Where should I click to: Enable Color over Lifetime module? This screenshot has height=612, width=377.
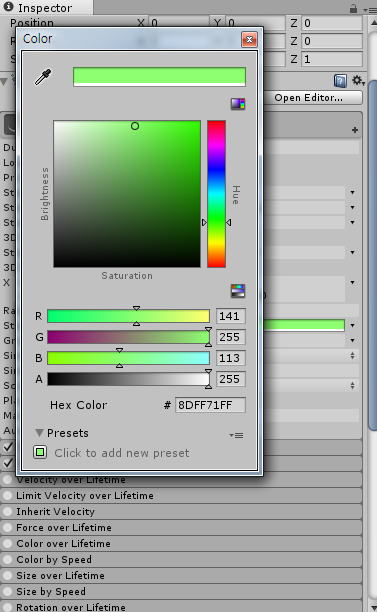click(7, 543)
